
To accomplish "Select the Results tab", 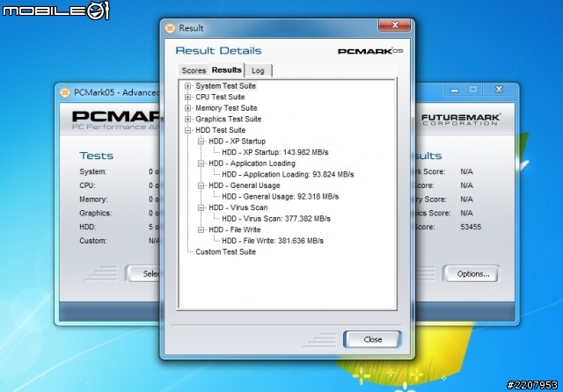I will [x=226, y=70].
